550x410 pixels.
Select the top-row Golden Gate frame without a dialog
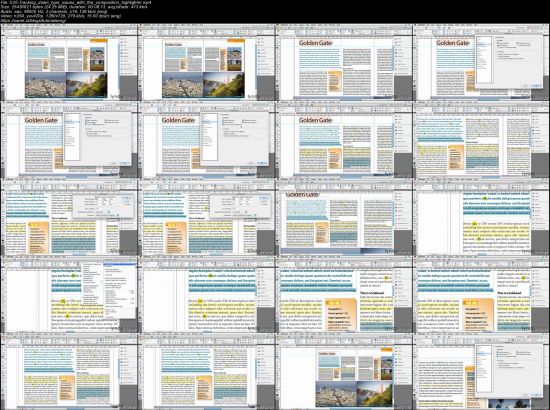tap(344, 62)
